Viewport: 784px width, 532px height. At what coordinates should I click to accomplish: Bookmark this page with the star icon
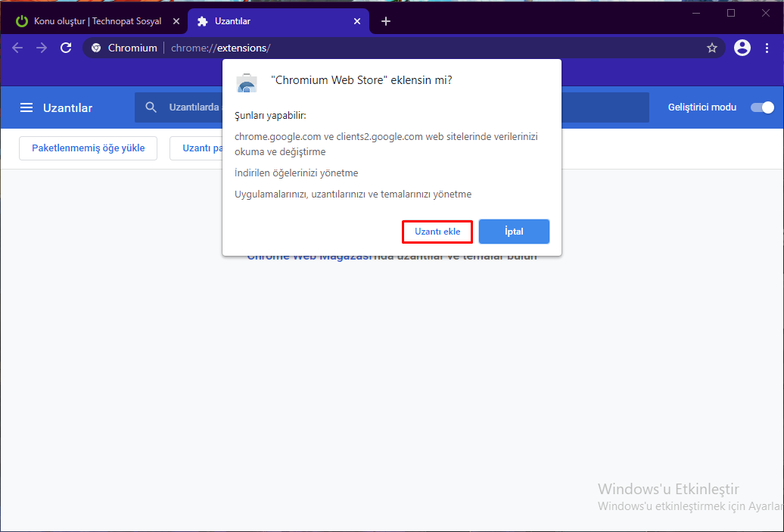click(712, 48)
